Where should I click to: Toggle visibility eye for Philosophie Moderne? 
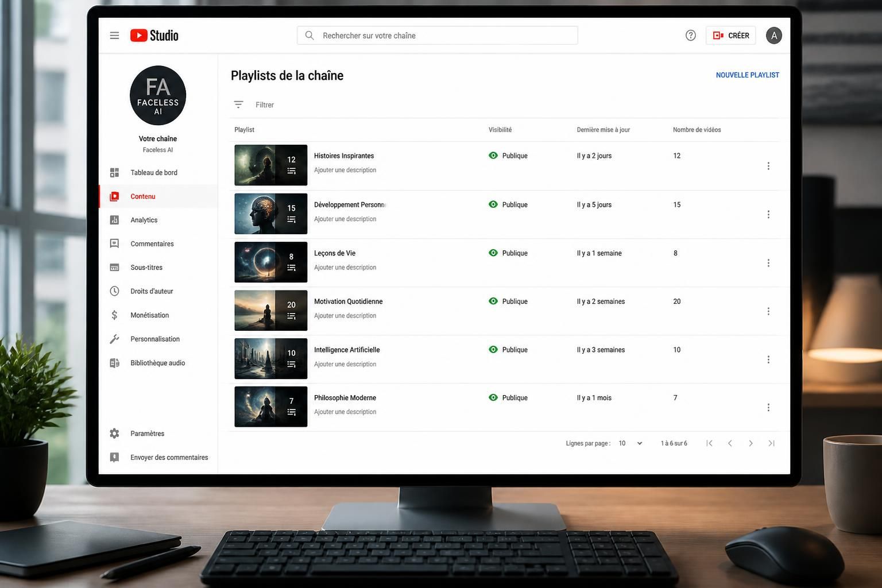(x=493, y=397)
